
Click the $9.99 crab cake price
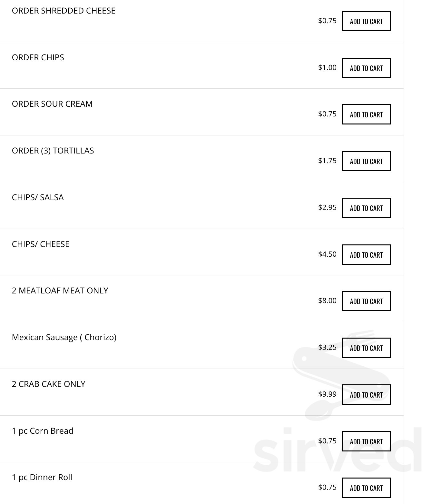tap(327, 394)
